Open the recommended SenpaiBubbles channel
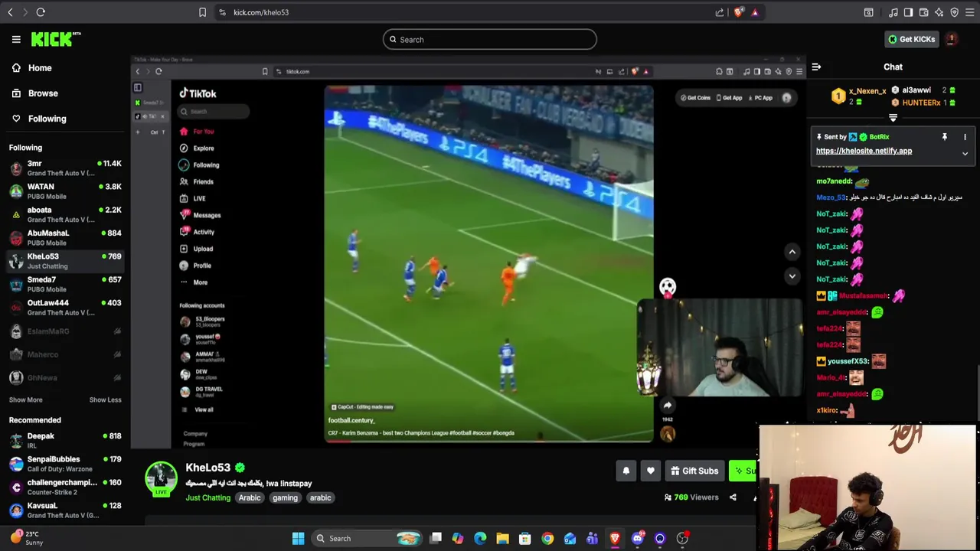This screenshot has width=980, height=551. [x=65, y=463]
